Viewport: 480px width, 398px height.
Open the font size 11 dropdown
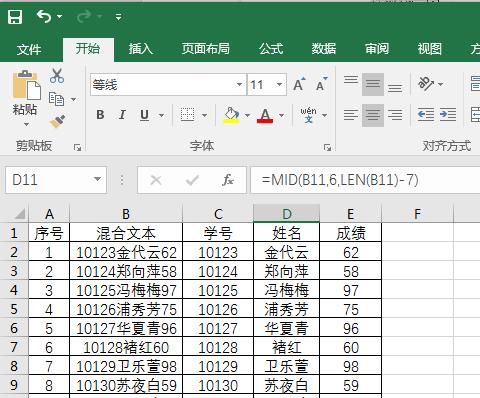click(x=279, y=85)
